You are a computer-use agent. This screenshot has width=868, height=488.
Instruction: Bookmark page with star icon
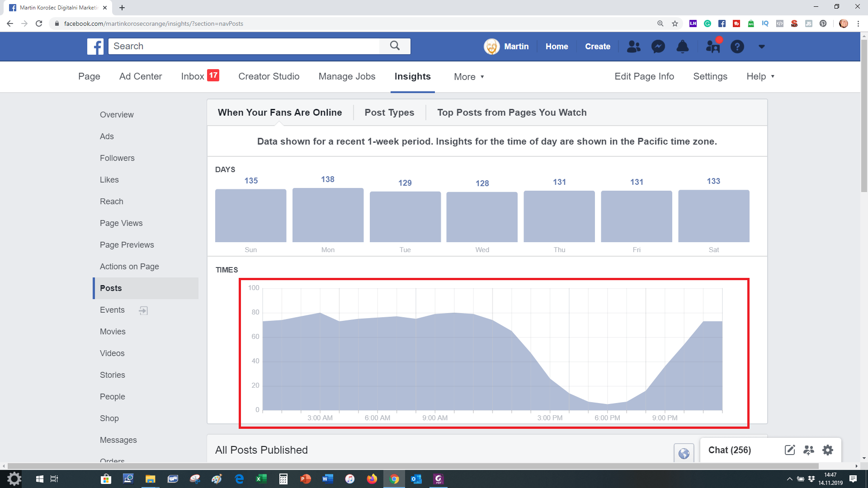tap(675, 23)
